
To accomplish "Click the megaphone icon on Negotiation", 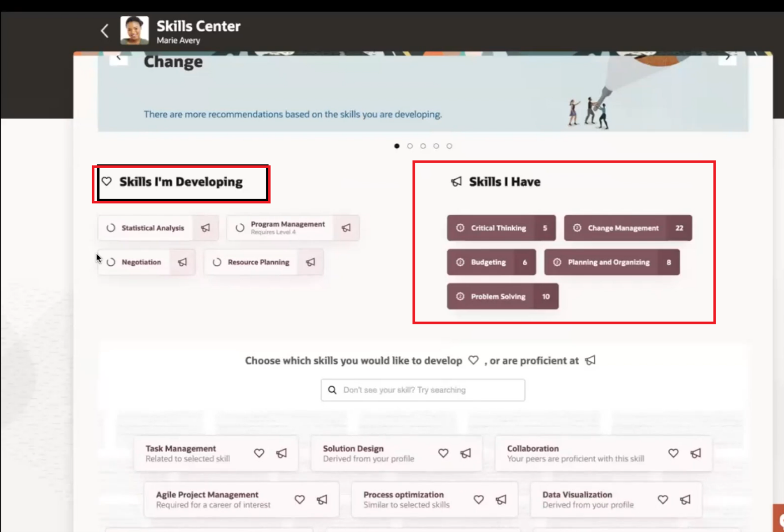I will (x=183, y=262).
